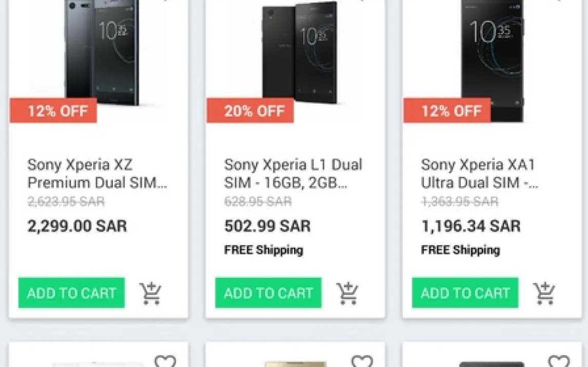Click the 20% OFF badge on Xperia L1
The height and width of the screenshot is (367, 588).
point(250,111)
